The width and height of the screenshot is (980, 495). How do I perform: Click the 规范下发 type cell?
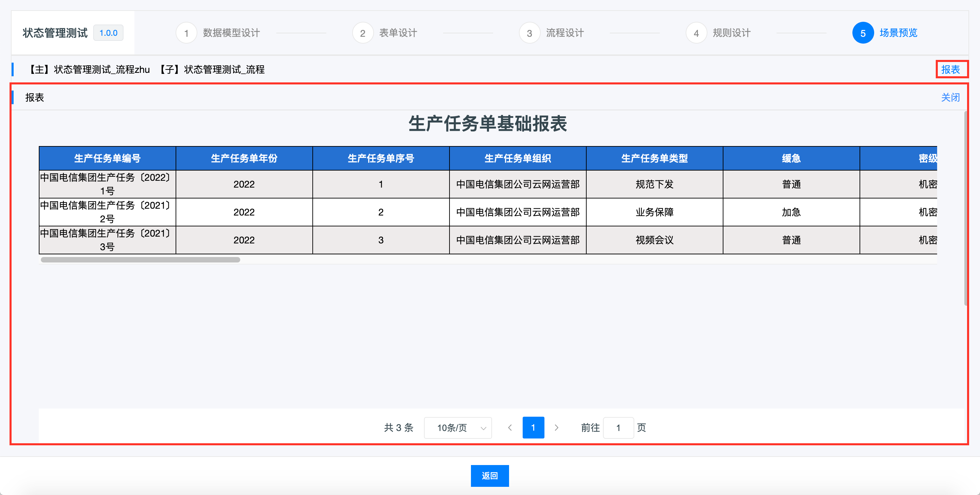pos(654,184)
